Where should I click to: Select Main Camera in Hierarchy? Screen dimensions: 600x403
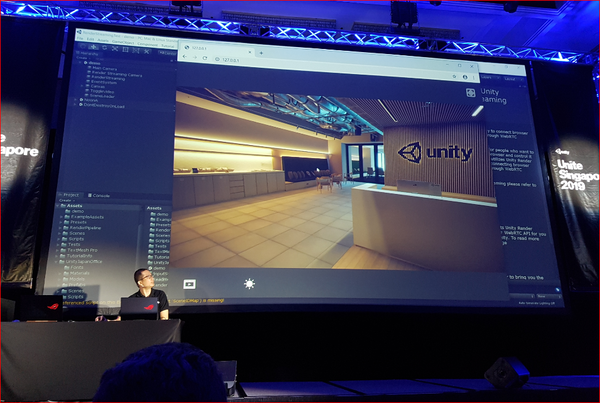(102, 68)
